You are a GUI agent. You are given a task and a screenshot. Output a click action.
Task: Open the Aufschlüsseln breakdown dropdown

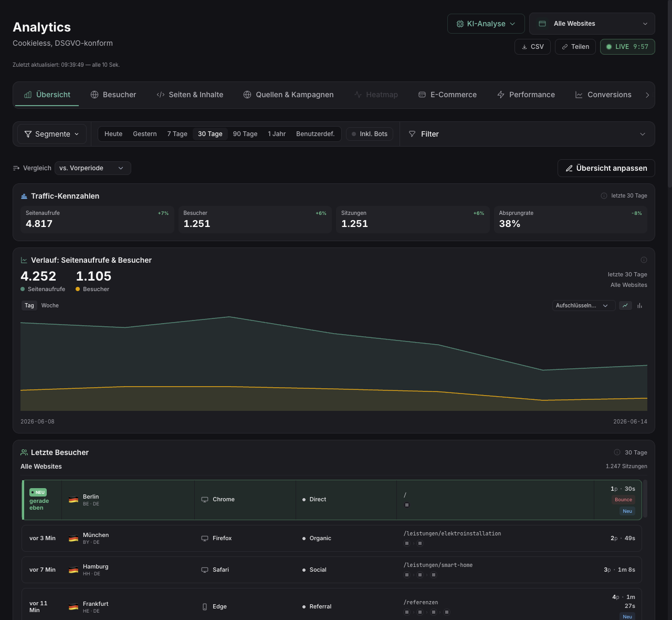tap(584, 306)
